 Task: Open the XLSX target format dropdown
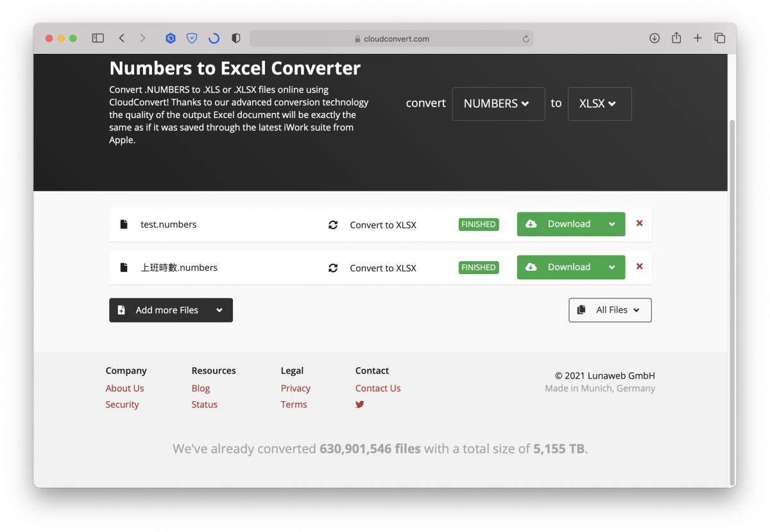click(600, 104)
